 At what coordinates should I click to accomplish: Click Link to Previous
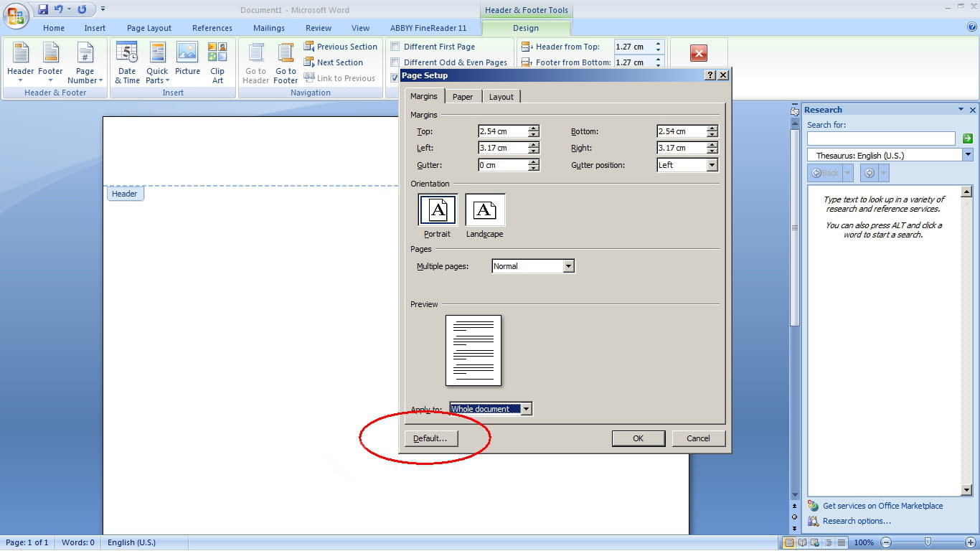[x=339, y=78]
